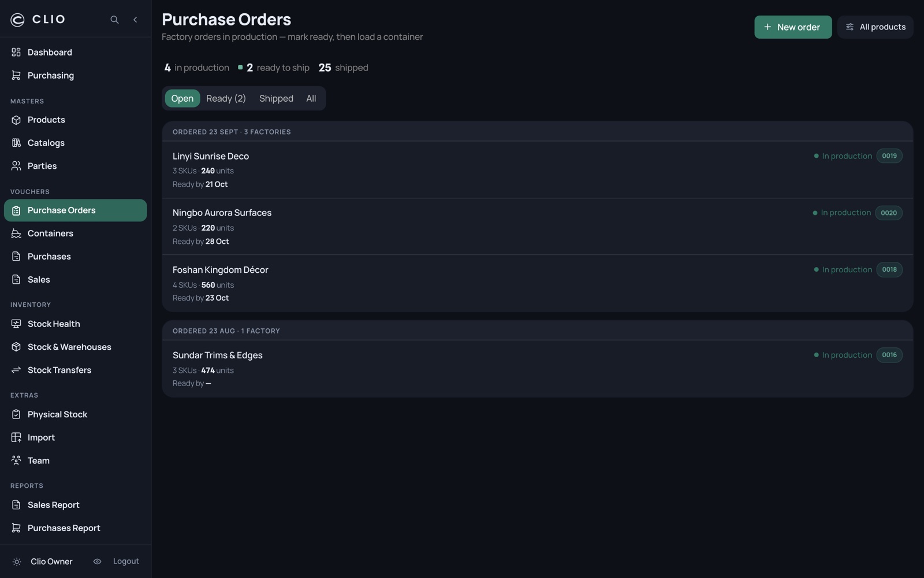Viewport: 924px width, 578px height.
Task: Open the Foshan Kingdom Décor order
Action: [x=537, y=283]
